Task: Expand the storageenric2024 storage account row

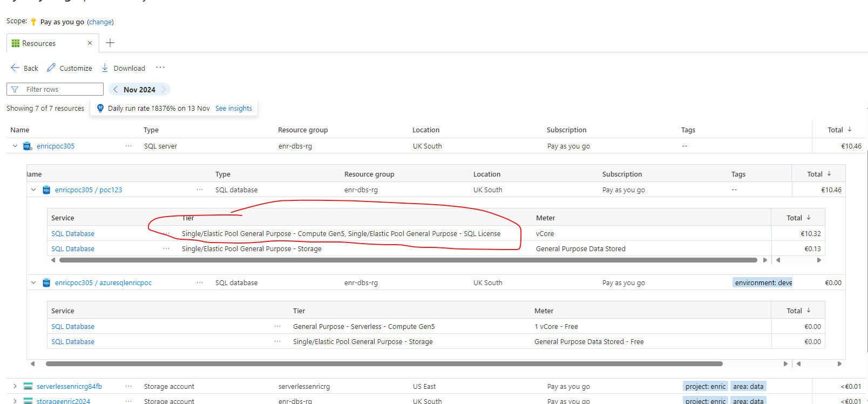Action: 15,401
